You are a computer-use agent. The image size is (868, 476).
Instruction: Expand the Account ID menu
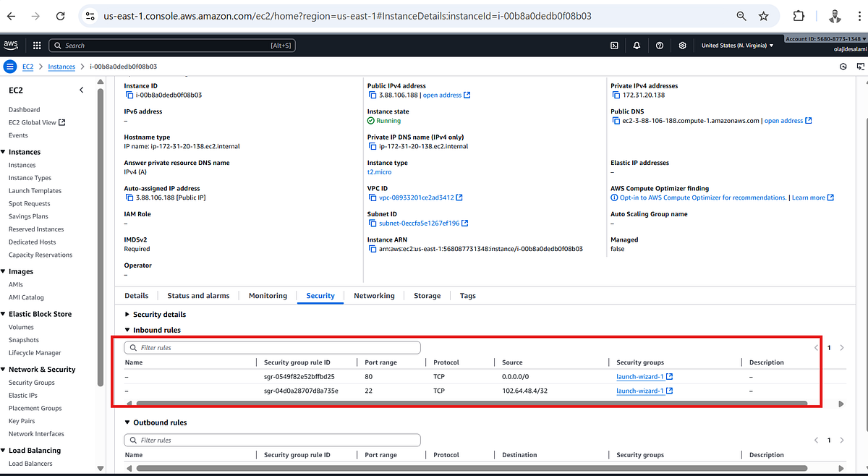pos(824,38)
